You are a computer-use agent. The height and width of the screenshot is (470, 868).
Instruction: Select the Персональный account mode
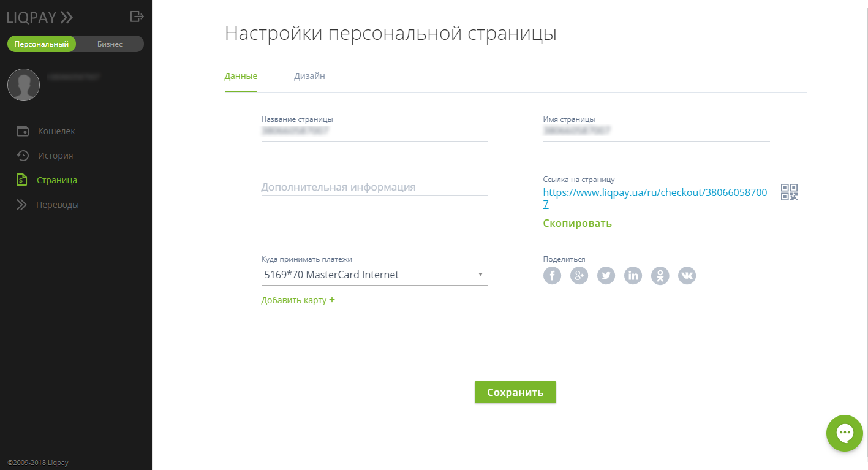pyautogui.click(x=41, y=44)
